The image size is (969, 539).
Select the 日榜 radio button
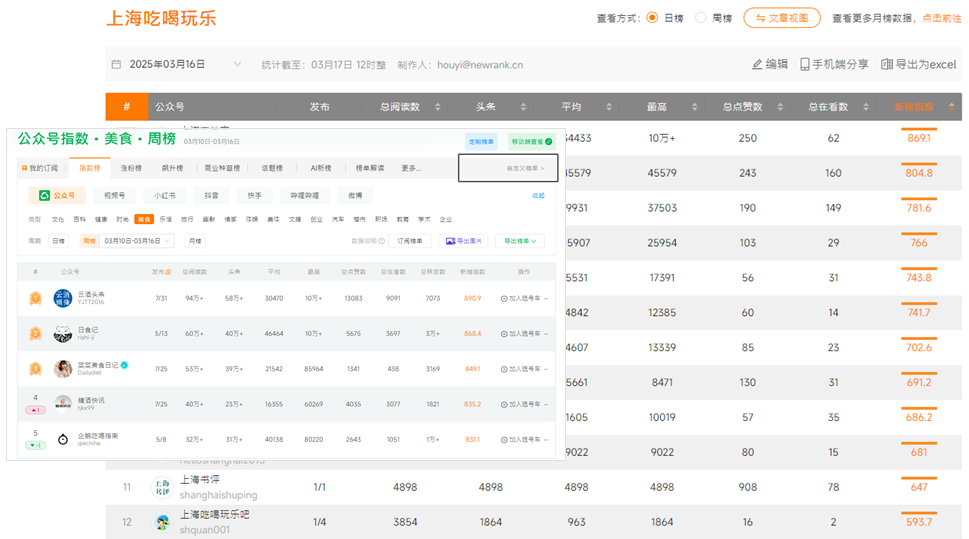652,18
